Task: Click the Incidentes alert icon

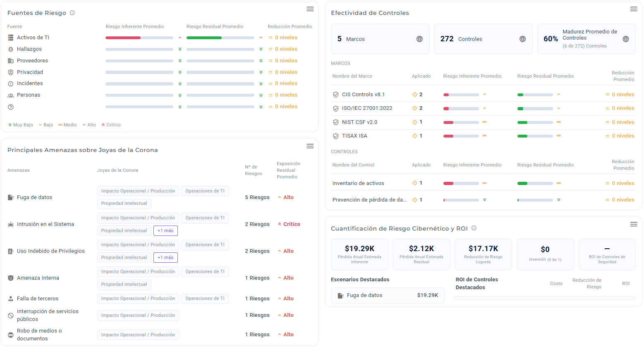Action: pyautogui.click(x=11, y=84)
